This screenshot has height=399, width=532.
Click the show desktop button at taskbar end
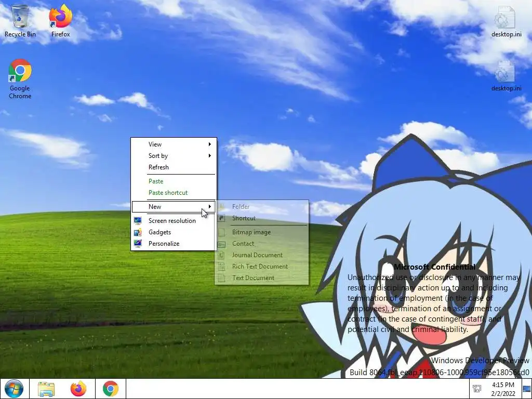coord(527,389)
